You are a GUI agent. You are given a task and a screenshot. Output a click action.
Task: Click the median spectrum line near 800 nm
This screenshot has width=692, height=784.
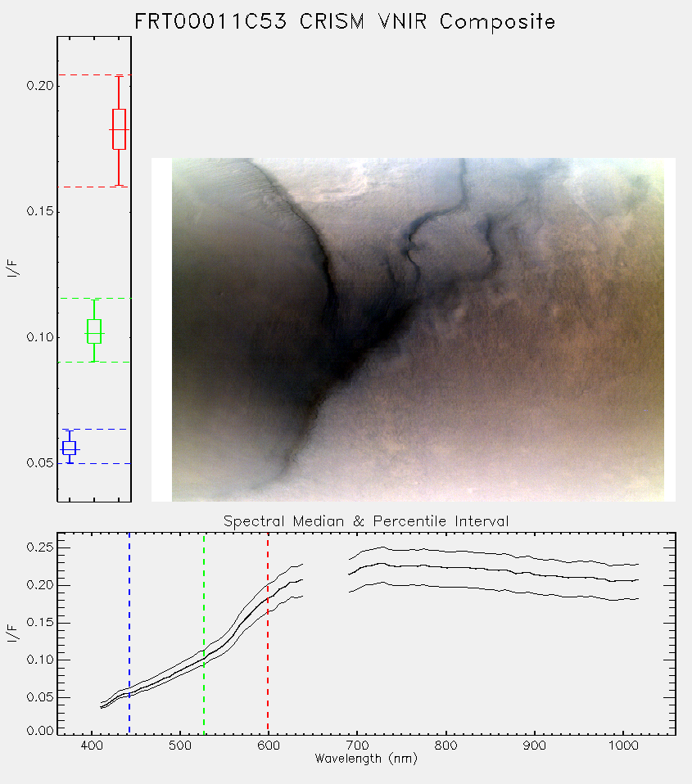[446, 567]
